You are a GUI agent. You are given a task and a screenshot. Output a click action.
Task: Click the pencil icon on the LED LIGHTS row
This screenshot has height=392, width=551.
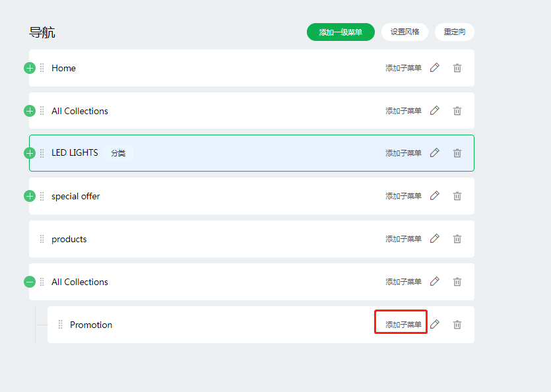[x=435, y=152]
